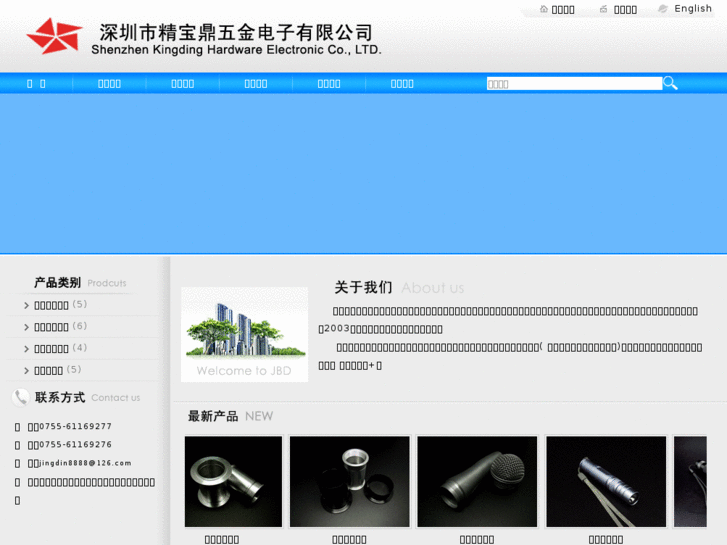
Task: Open the microphone product thumbnail
Action: coord(477,481)
